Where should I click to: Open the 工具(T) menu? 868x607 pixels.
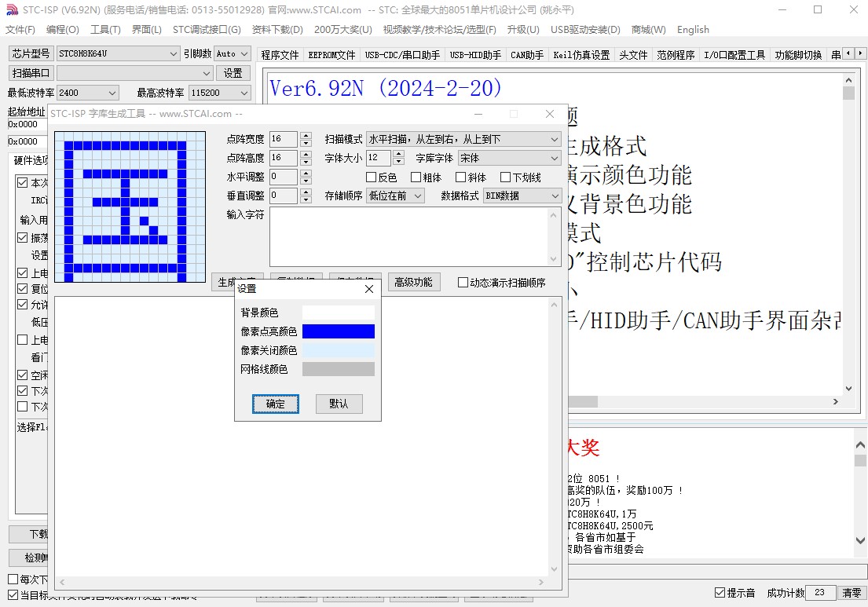tap(105, 29)
